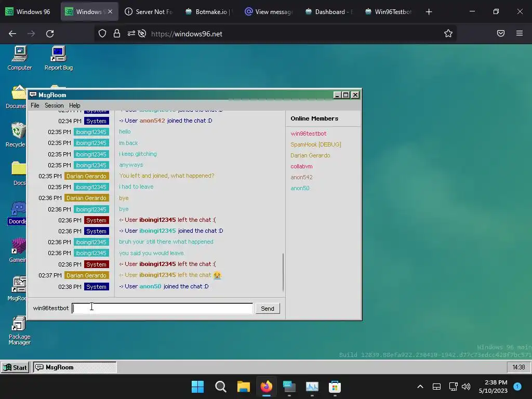Open the Report Bug desktop icon
Screen dimensions: 532x399
click(58, 58)
